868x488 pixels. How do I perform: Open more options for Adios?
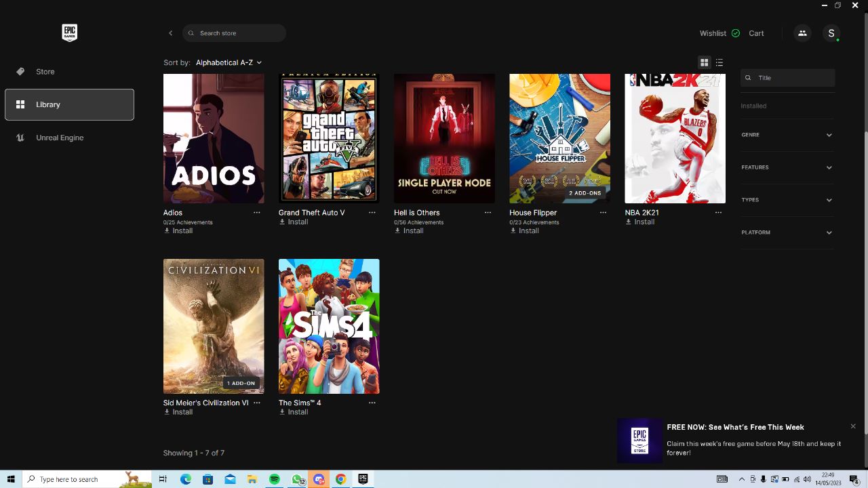click(x=257, y=213)
